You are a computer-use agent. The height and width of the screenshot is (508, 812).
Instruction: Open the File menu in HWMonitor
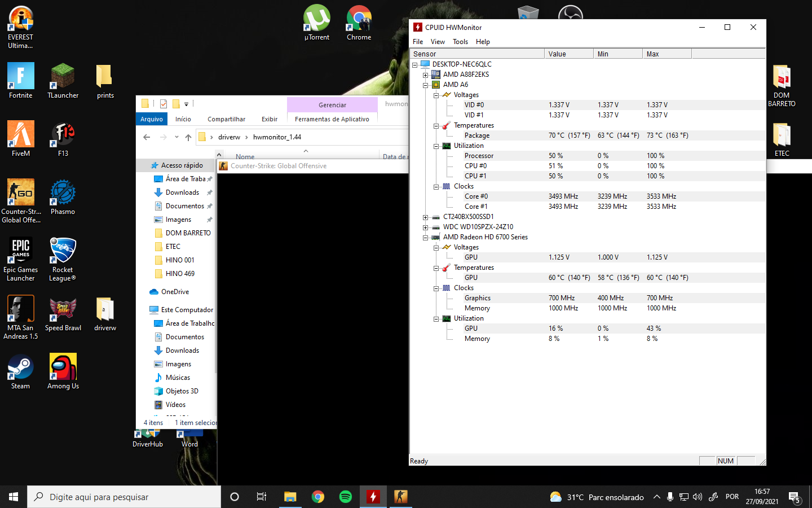click(x=418, y=42)
